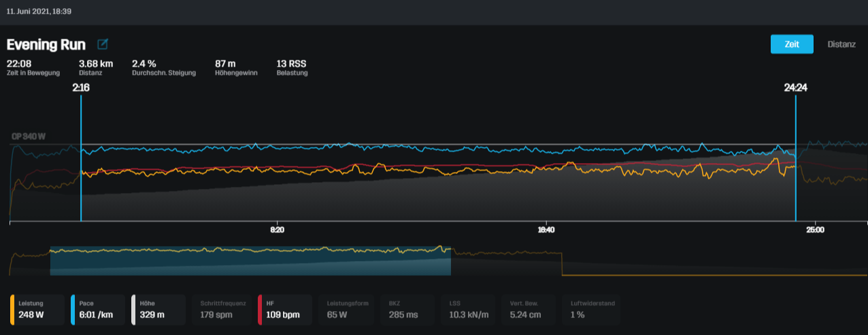Show the LSS 10.3 kN/m metric
Screen dimensions: 868x335
pyautogui.click(x=468, y=310)
